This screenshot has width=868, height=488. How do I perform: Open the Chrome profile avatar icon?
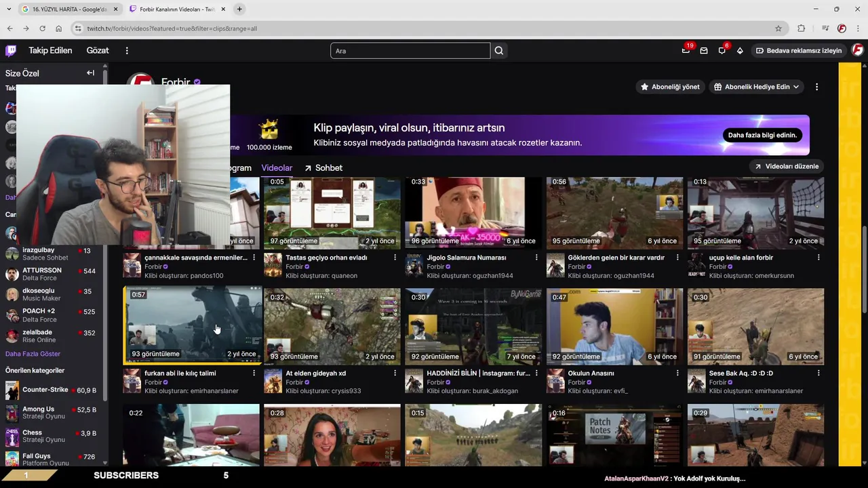(842, 28)
